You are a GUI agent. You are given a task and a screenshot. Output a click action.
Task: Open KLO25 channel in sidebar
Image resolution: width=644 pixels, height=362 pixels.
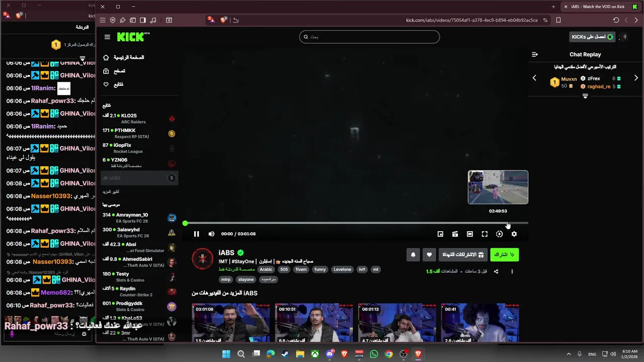coord(139,119)
